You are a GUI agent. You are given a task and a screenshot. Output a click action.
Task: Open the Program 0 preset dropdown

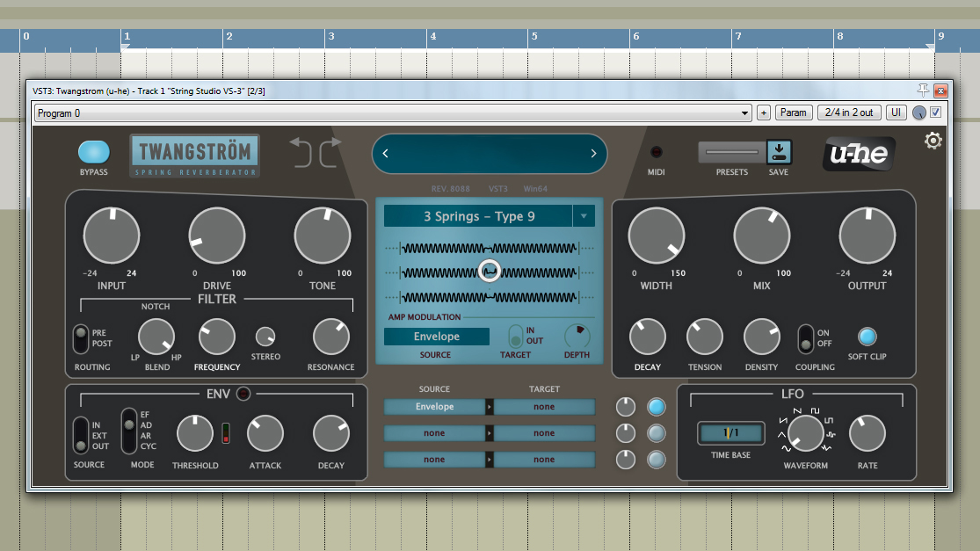click(745, 113)
